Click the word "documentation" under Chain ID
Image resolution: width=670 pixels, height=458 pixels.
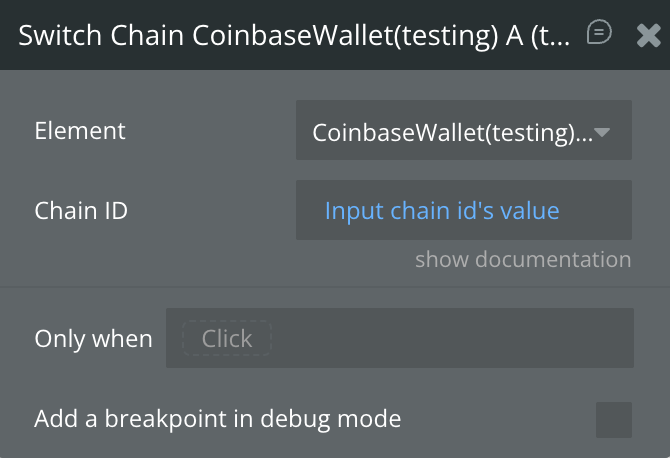(553, 260)
